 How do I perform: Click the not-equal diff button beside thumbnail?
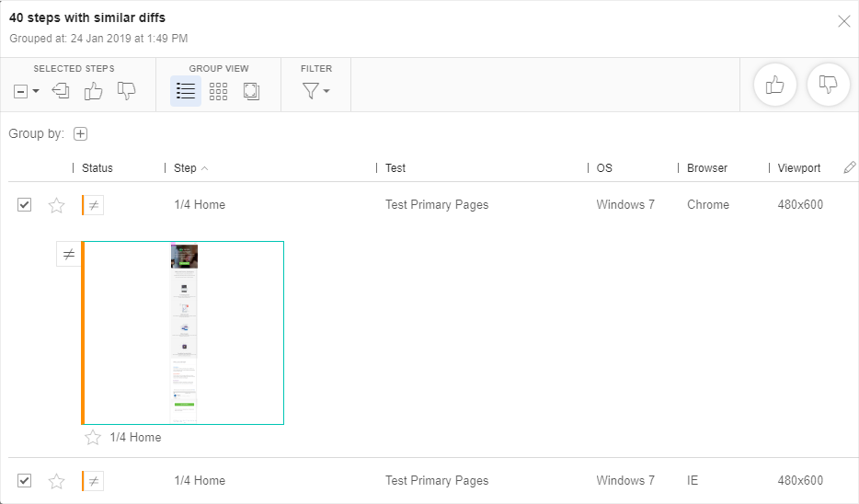[x=68, y=255]
